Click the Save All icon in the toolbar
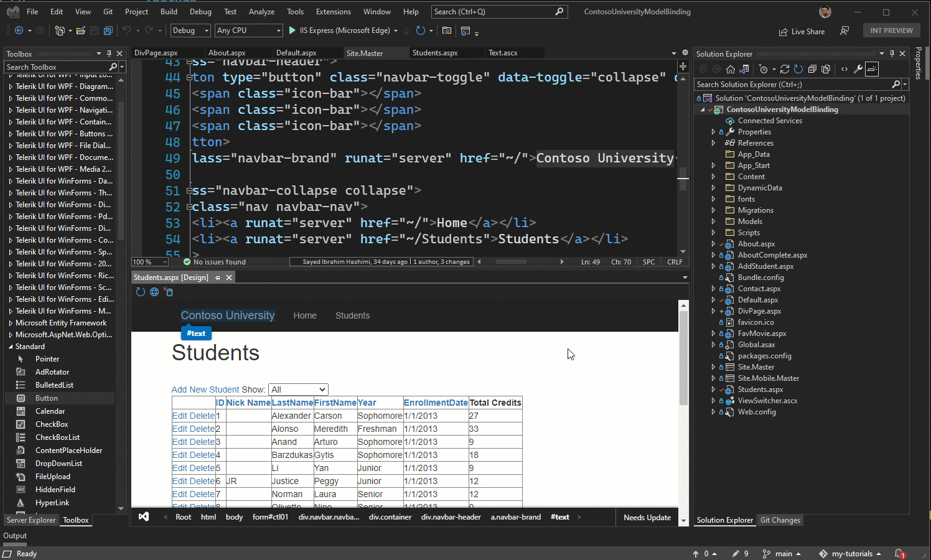Screen dimensions: 931x560 click(108, 30)
